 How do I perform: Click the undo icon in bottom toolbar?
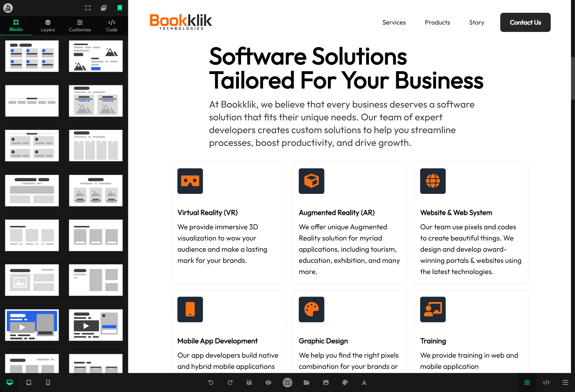click(x=211, y=382)
